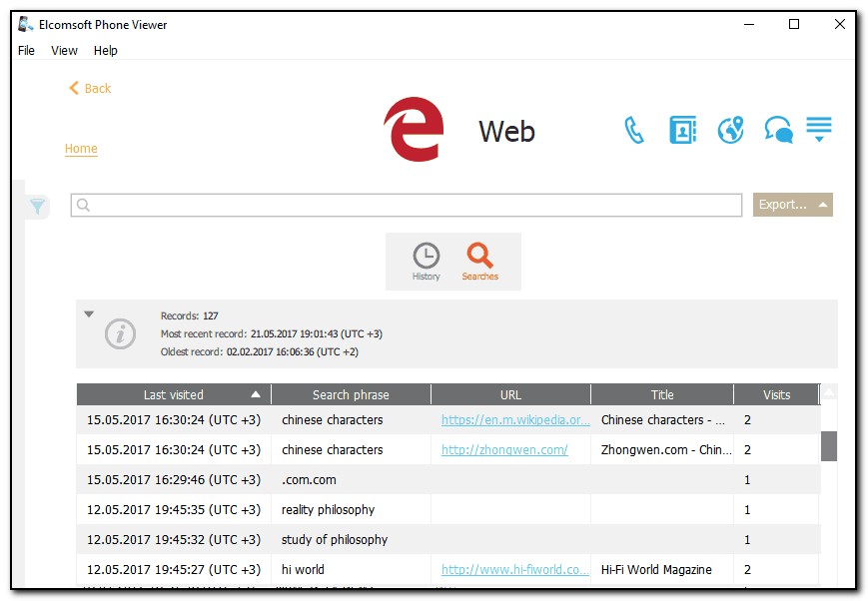
Task: Open the hi-fiworld.co URL link
Action: pyautogui.click(x=514, y=570)
